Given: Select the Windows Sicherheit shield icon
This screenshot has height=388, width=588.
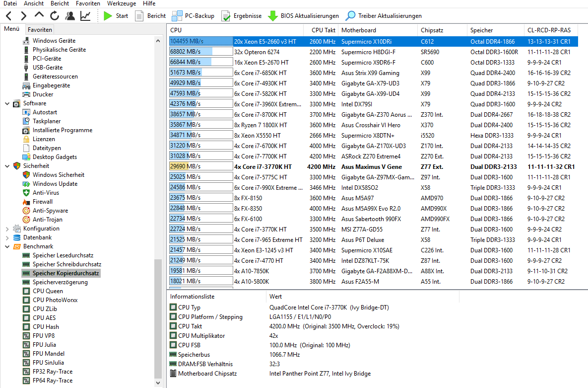Looking at the screenshot, I should pyautogui.click(x=26, y=175).
